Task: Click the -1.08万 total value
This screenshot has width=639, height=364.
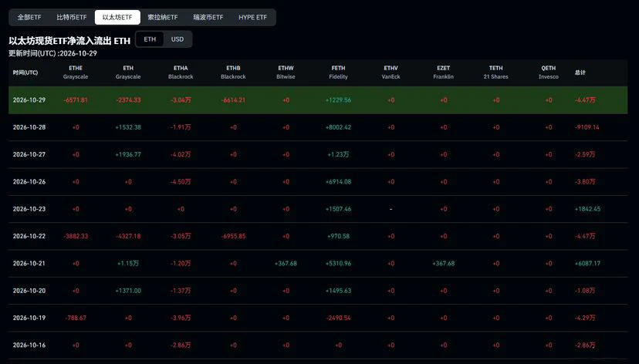Action: tap(585, 291)
